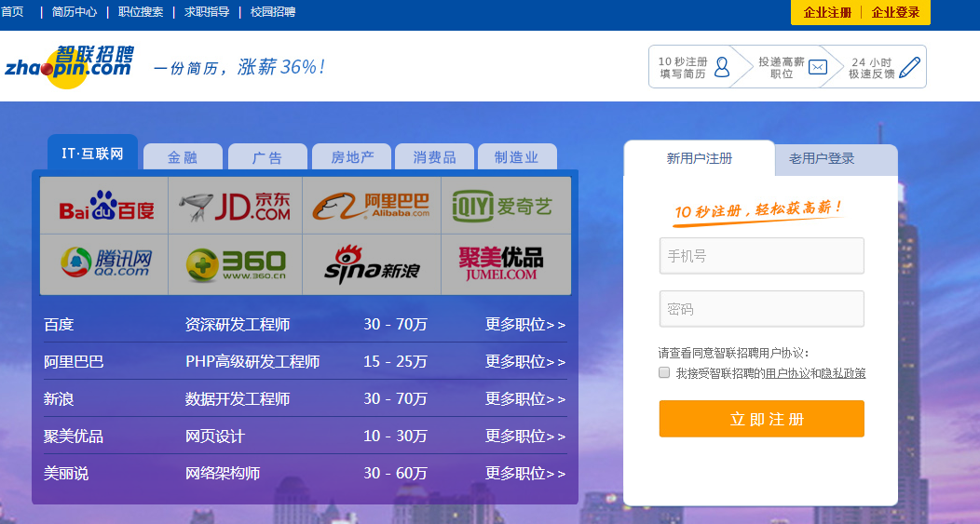Viewport: 980px width, 524px height.
Task: Accept the 用户协议 agreement checkbox
Action: (x=664, y=373)
